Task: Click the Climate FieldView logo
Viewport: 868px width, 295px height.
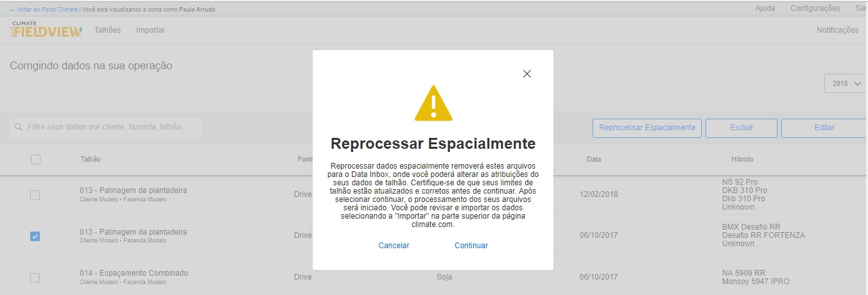Action: tap(46, 29)
